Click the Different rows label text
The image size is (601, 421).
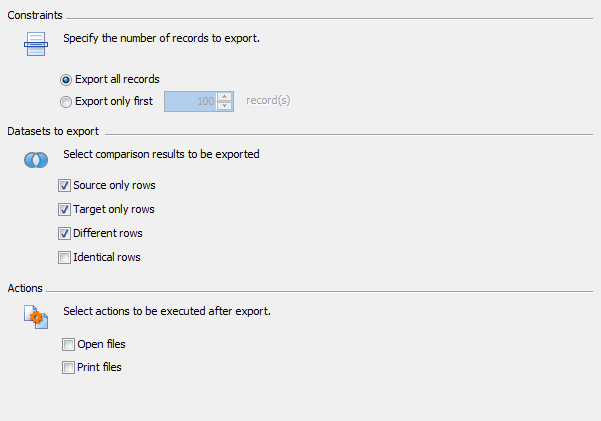108,233
